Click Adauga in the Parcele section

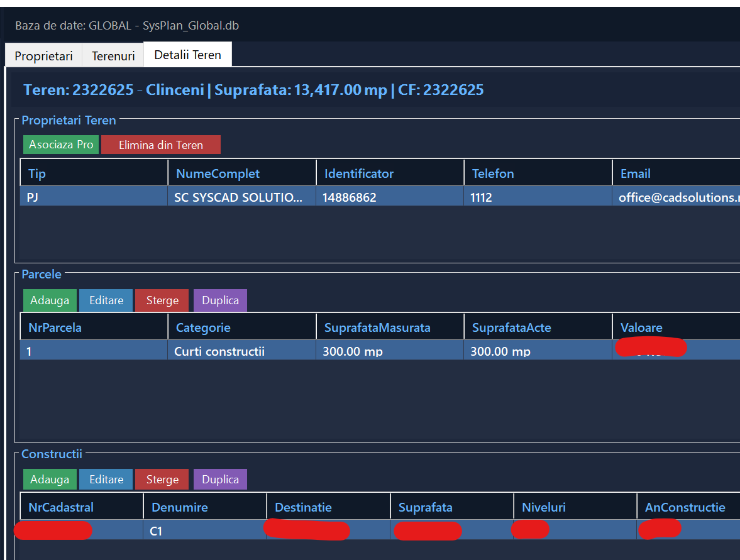point(50,300)
